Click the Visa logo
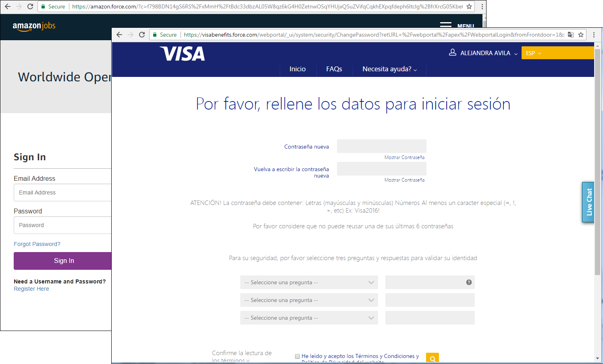603x364 pixels. (182, 54)
